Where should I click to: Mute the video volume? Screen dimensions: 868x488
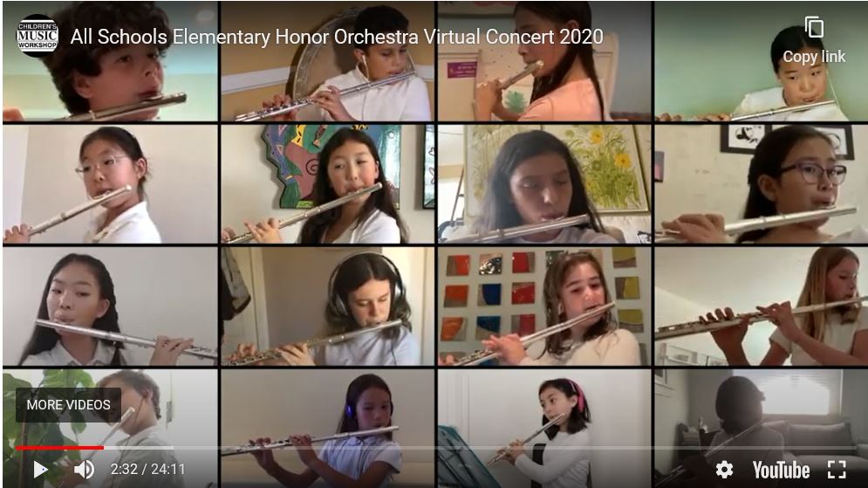pyautogui.click(x=84, y=470)
